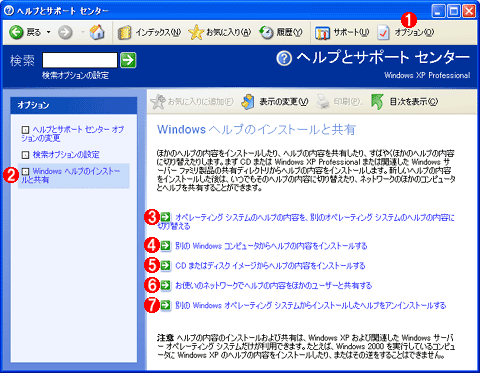
Task: Click the Favorites star icon in toolbar
Action: pos(196,32)
